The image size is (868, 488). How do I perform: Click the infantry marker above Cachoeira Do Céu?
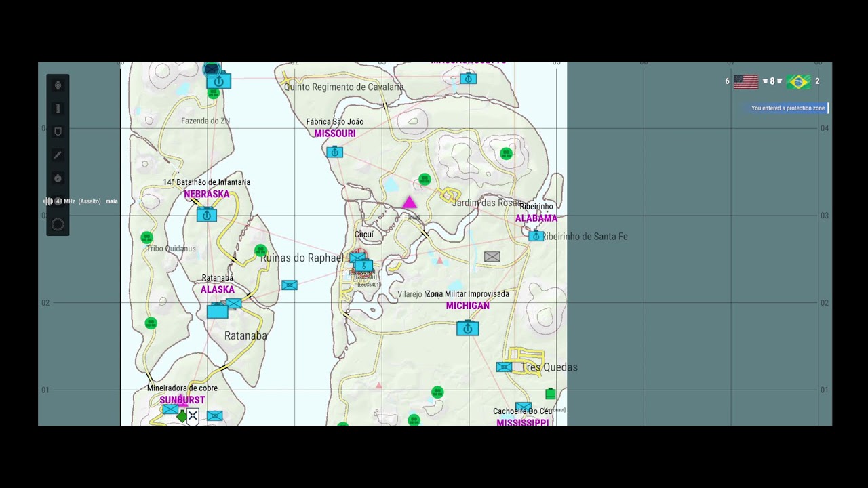coord(523,407)
